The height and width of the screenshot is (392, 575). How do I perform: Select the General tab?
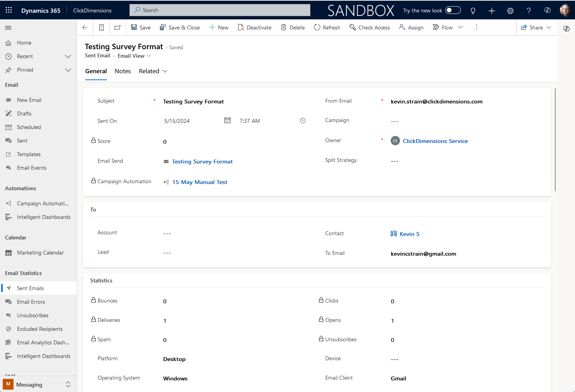point(96,71)
